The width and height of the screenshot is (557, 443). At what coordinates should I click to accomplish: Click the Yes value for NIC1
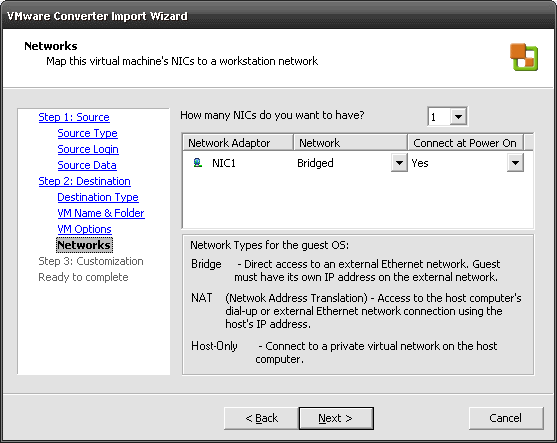pyautogui.click(x=420, y=163)
